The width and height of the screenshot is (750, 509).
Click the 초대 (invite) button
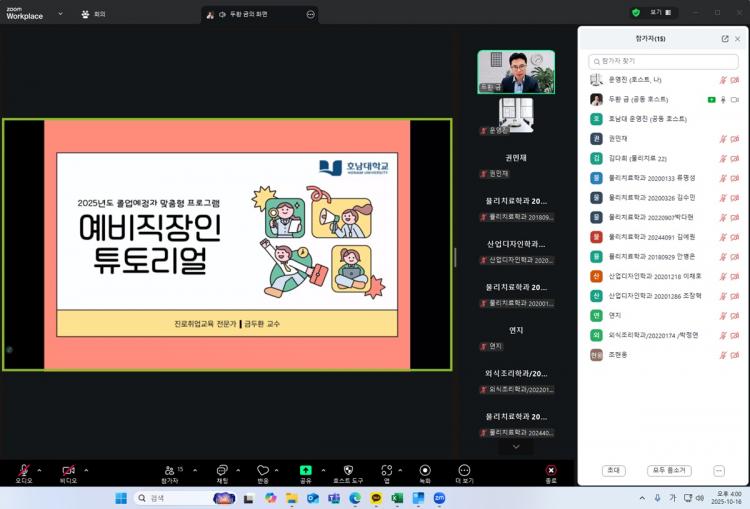(613, 470)
